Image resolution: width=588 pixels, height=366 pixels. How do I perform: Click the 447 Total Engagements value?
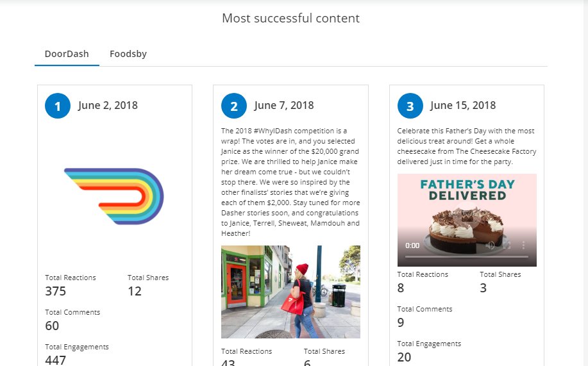(x=56, y=360)
